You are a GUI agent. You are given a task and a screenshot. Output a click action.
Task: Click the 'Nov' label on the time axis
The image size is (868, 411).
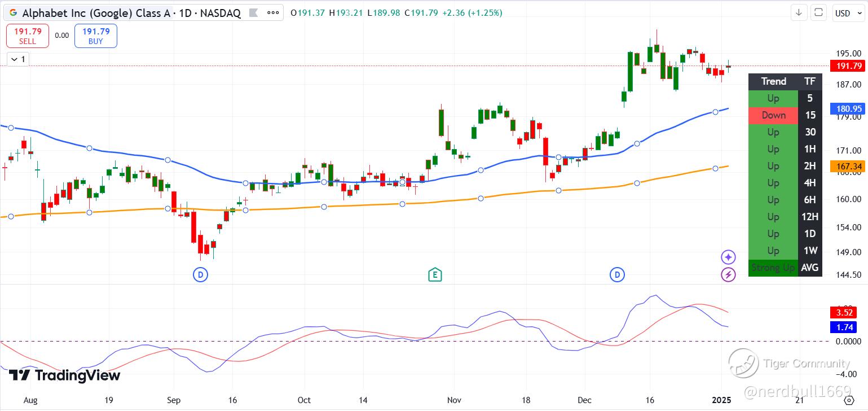pyautogui.click(x=455, y=400)
